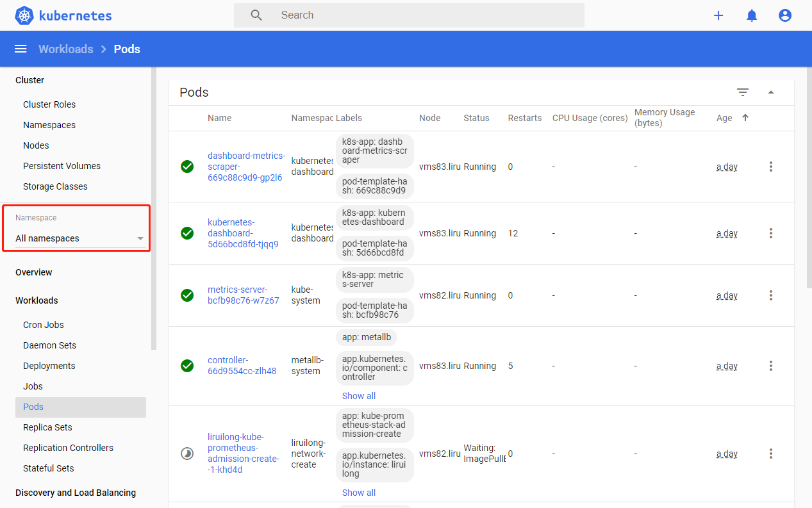Go to Deployments in sidebar

(49, 366)
